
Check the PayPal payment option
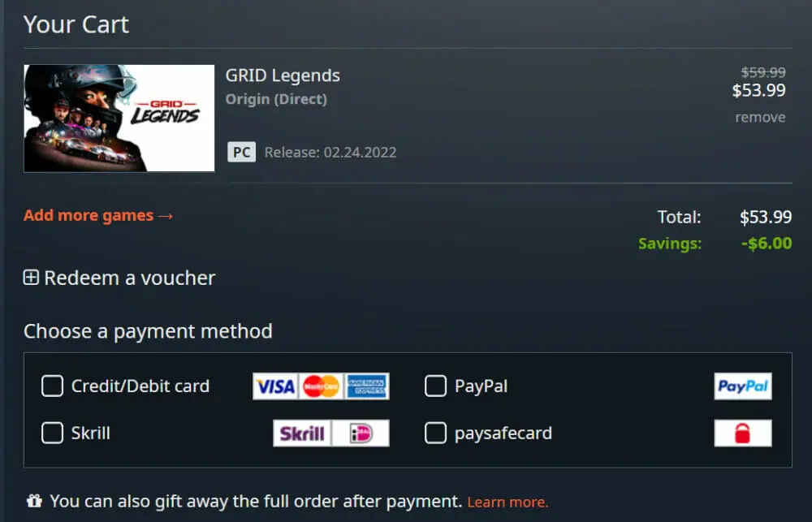pyautogui.click(x=435, y=386)
